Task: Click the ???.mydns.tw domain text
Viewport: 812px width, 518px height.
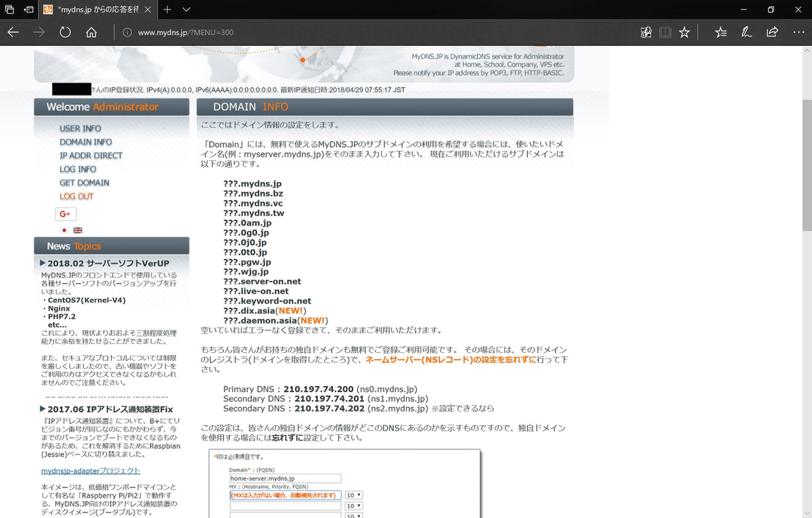Action: [x=254, y=213]
